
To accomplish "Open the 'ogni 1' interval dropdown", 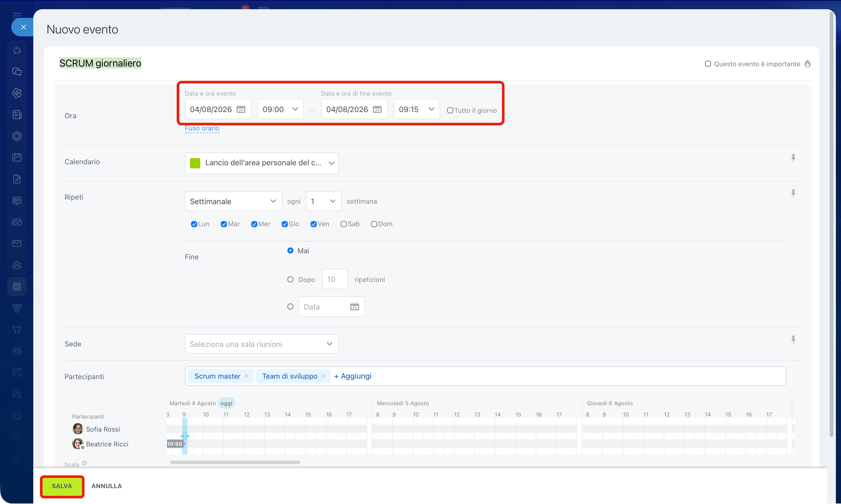I will (x=323, y=201).
